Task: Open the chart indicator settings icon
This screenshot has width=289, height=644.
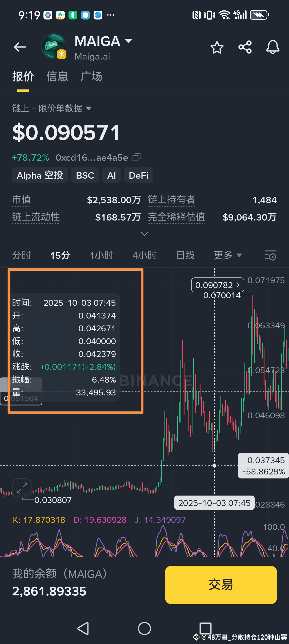Action: (270, 256)
